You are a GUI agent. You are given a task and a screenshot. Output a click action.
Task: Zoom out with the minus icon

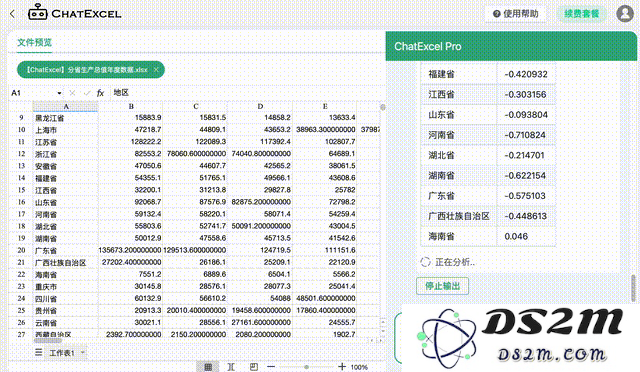(271, 367)
